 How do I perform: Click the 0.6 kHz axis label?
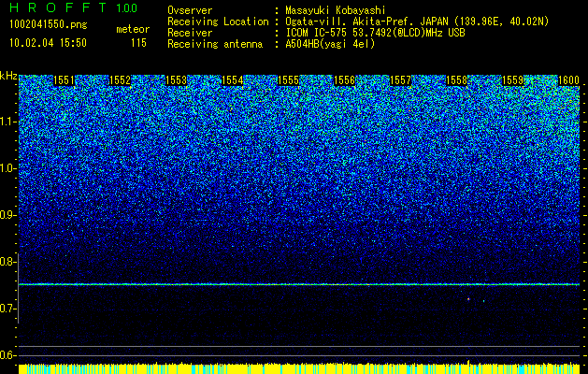(x=7, y=355)
